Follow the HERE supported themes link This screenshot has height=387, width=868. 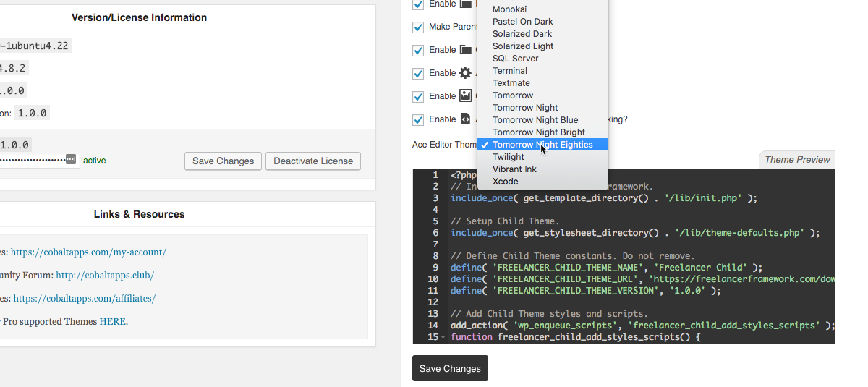click(x=113, y=321)
